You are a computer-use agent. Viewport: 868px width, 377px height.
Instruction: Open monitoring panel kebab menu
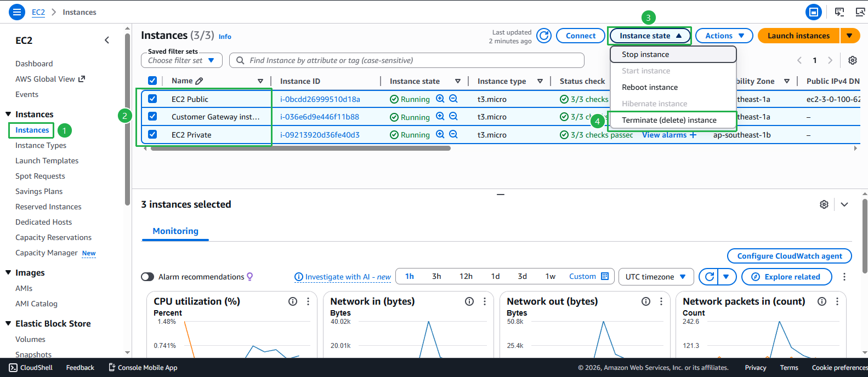tap(844, 277)
